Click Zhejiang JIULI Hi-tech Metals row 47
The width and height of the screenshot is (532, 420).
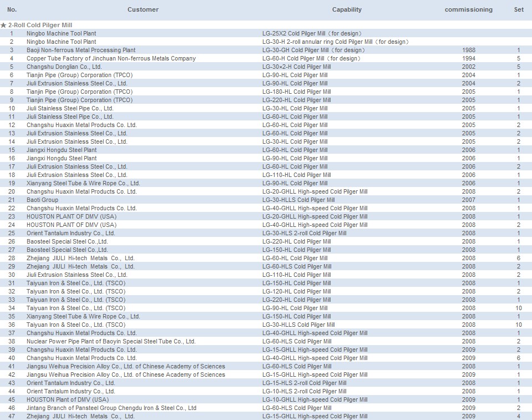(81, 416)
